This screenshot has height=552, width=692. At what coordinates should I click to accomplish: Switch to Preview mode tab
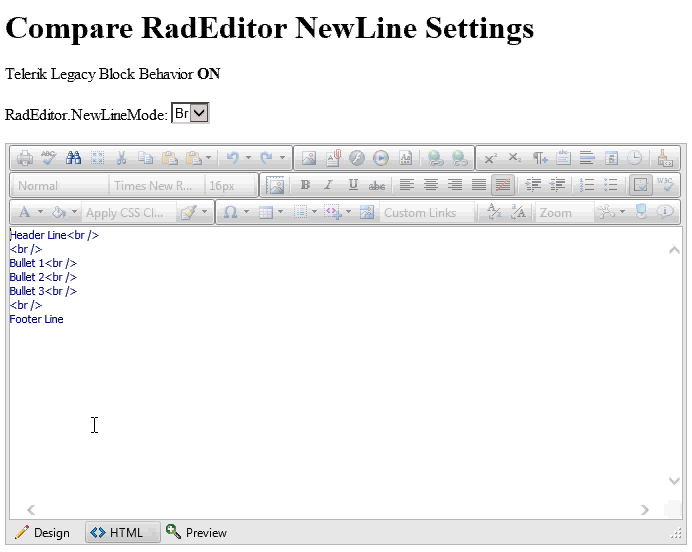tap(196, 533)
